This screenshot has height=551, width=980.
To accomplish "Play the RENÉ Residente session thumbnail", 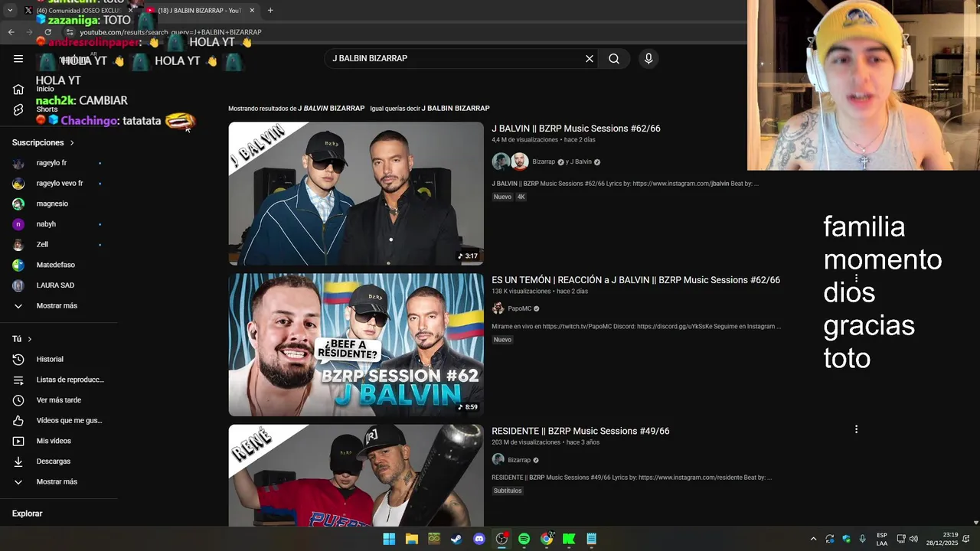I will coord(356,475).
